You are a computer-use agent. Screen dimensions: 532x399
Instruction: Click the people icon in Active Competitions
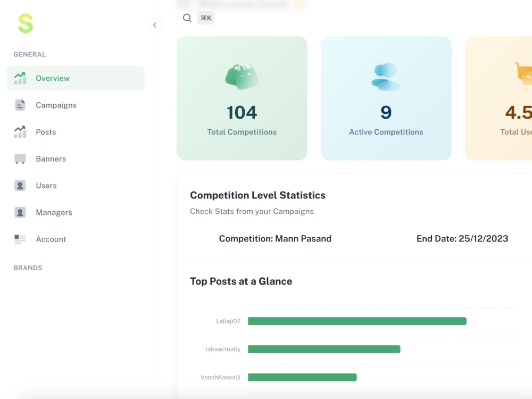pos(386,76)
